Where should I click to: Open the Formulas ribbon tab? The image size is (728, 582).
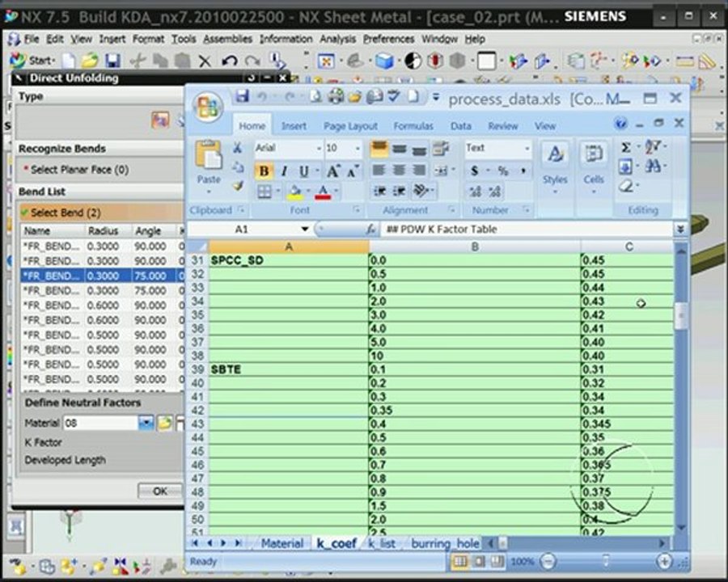tap(413, 126)
